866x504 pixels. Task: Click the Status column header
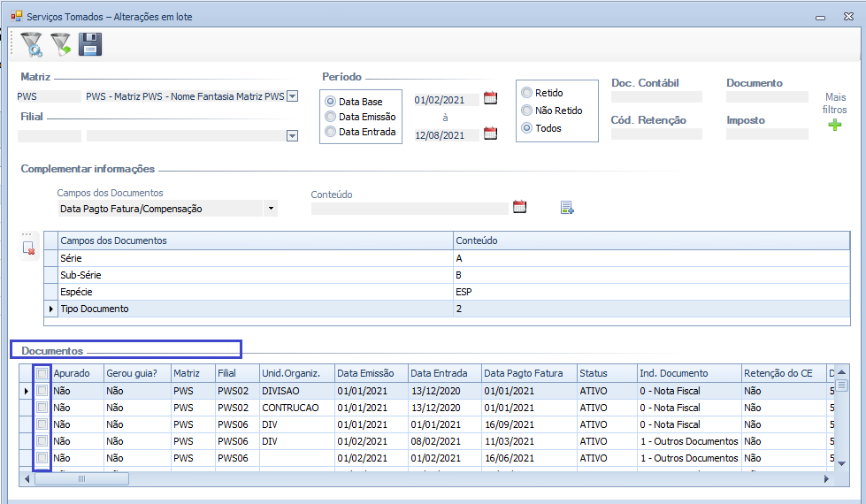tap(604, 373)
